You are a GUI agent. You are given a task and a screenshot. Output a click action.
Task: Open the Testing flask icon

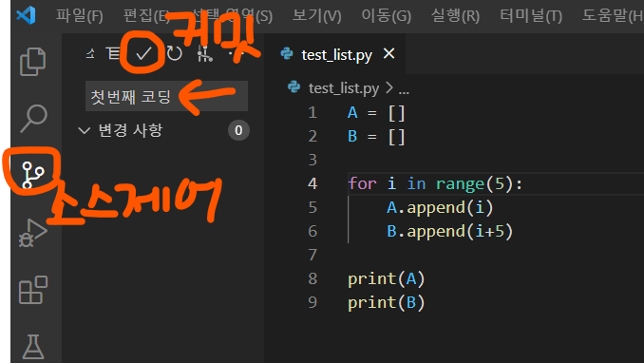pyautogui.click(x=33, y=347)
